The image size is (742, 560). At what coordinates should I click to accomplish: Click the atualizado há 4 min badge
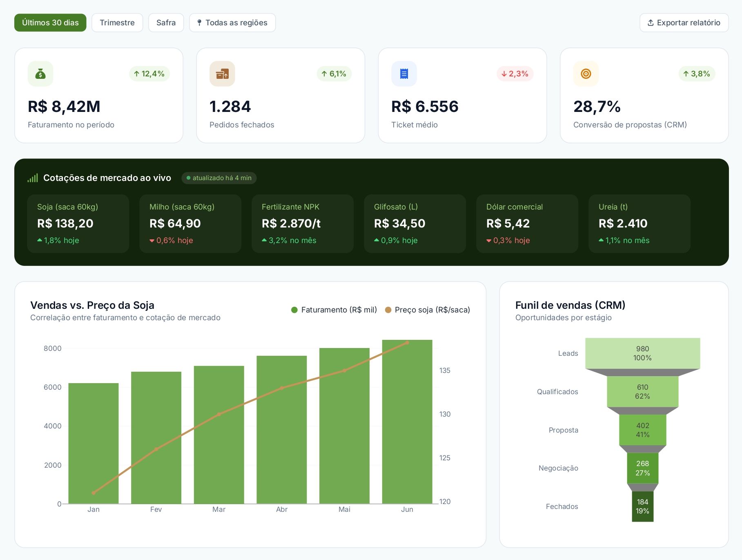click(219, 178)
